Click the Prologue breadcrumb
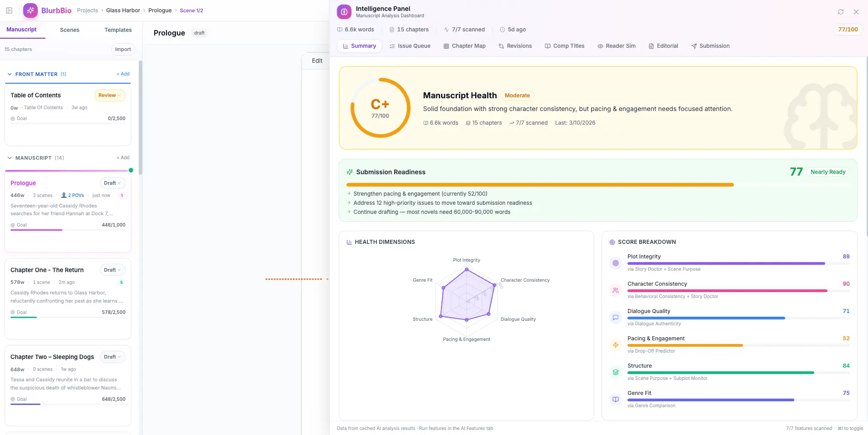 (160, 10)
